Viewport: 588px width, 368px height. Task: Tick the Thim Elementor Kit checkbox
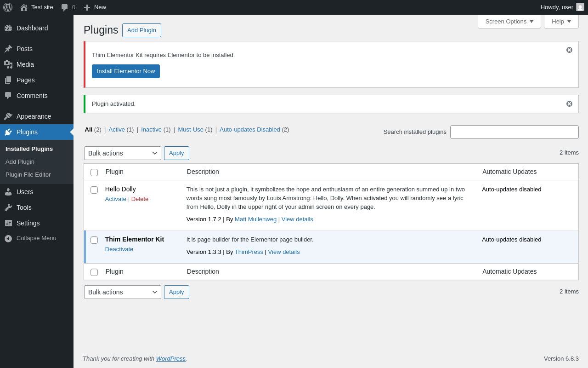point(94,240)
